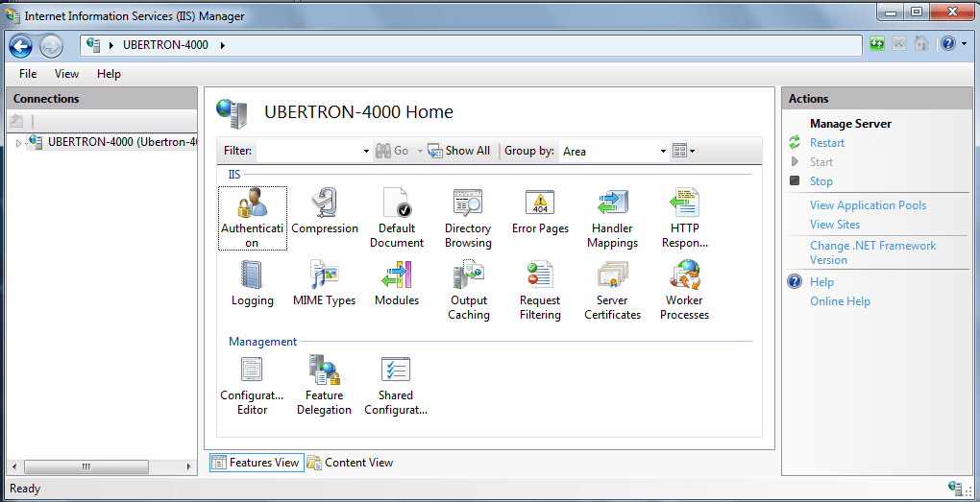This screenshot has width=980, height=502.
Task: Open the Compression feature
Action: 325,212
